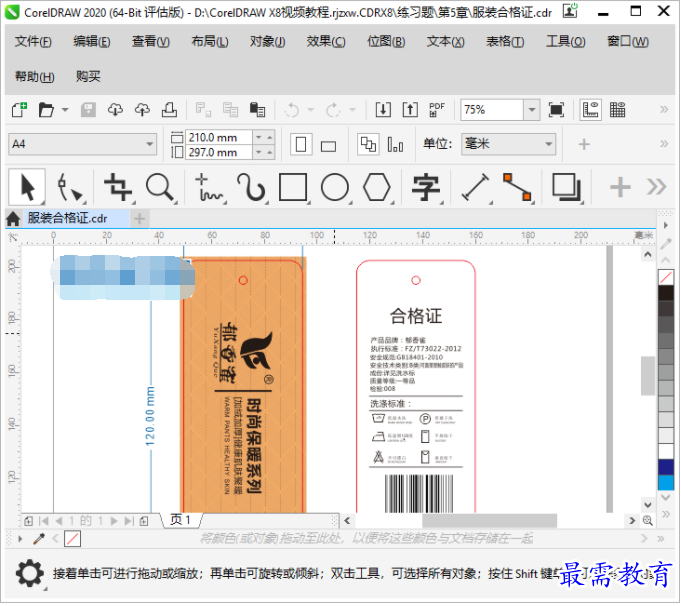Expand color palette flyout arrow
Image resolution: width=681 pixels, height=606 pixels.
665,225
